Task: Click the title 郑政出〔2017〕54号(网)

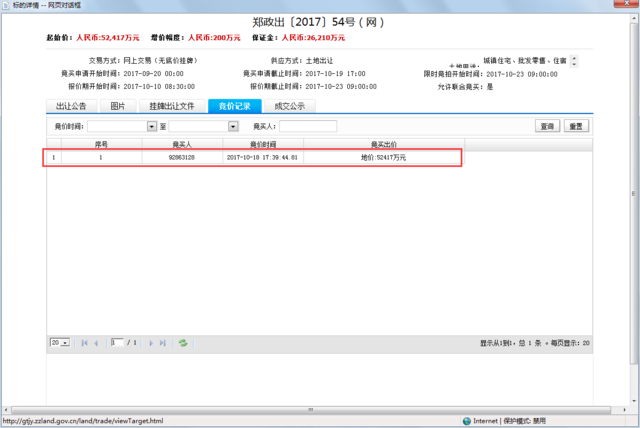Action: point(318,22)
